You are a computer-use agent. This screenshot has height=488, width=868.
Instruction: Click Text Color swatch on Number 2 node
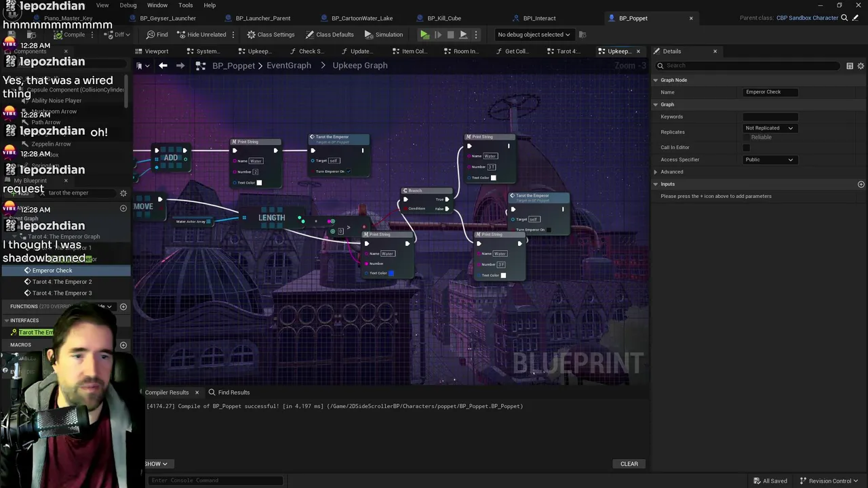tap(259, 182)
